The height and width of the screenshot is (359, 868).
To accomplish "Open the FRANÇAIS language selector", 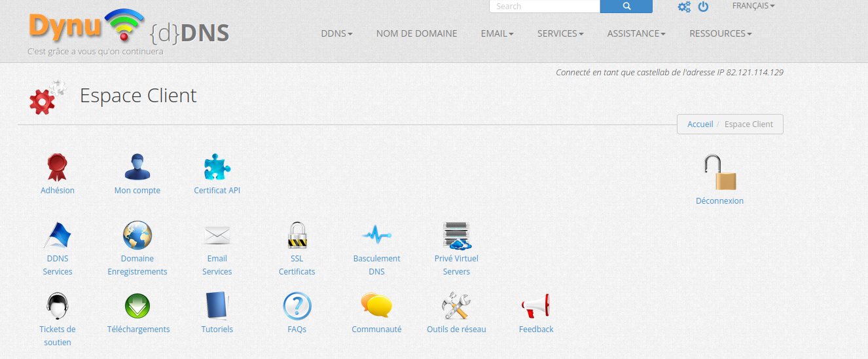I will coord(753,6).
